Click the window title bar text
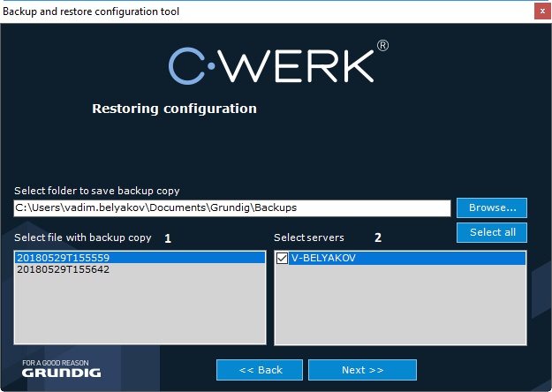The image size is (552, 392). [91, 11]
